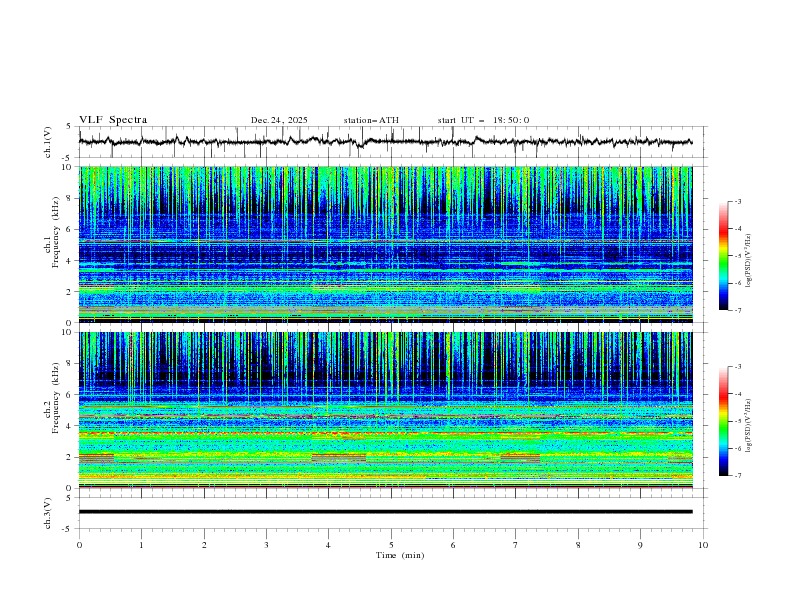Click the ch.1 colorbar log(PSD) label

[749, 261]
